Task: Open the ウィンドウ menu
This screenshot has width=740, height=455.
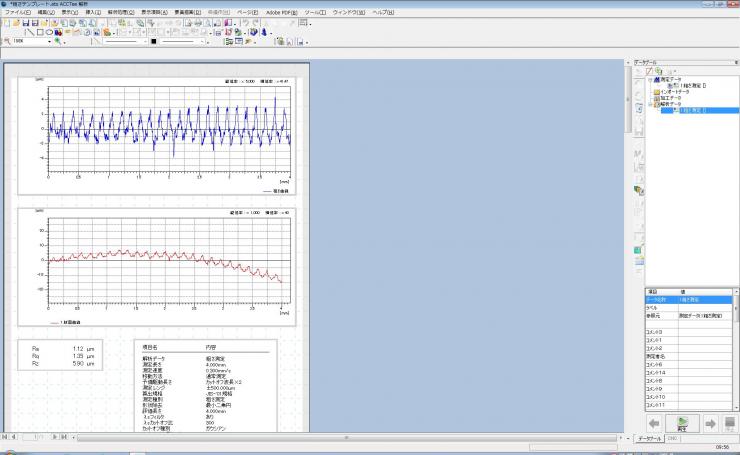Action: 349,12
